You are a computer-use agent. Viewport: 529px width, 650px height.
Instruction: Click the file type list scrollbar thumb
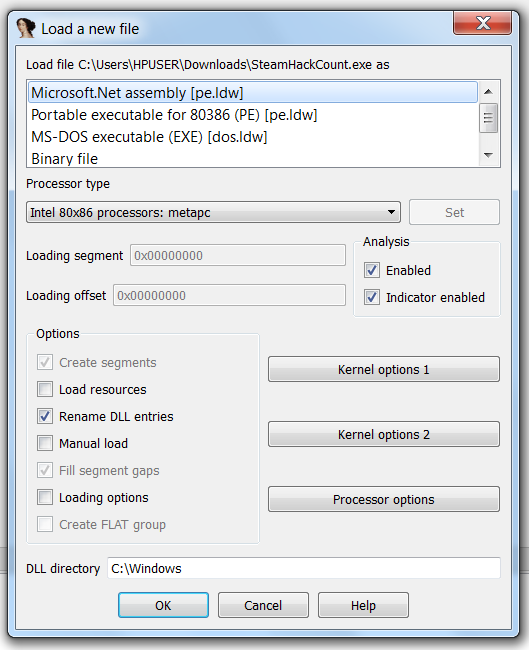pos(488,118)
